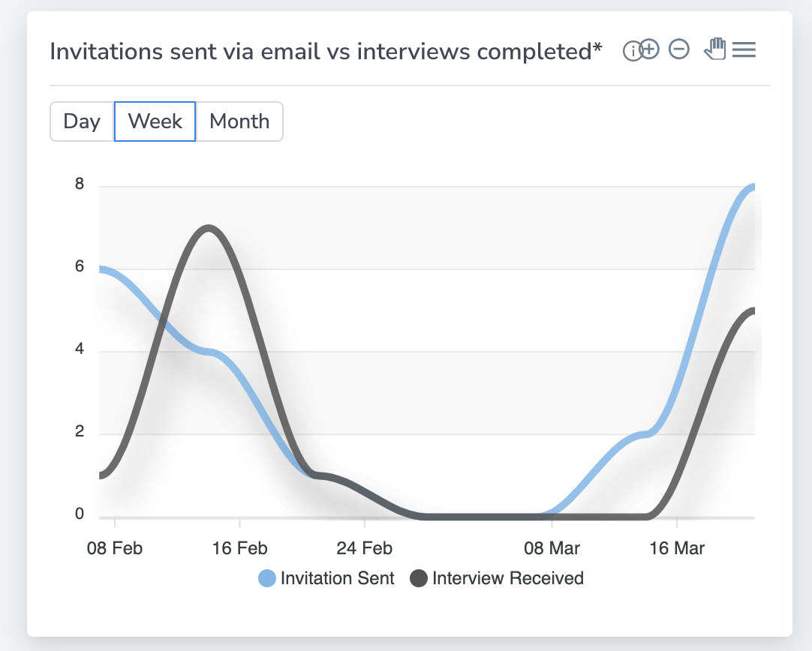Zoom in on the chart
The height and width of the screenshot is (651, 812).
[649, 50]
